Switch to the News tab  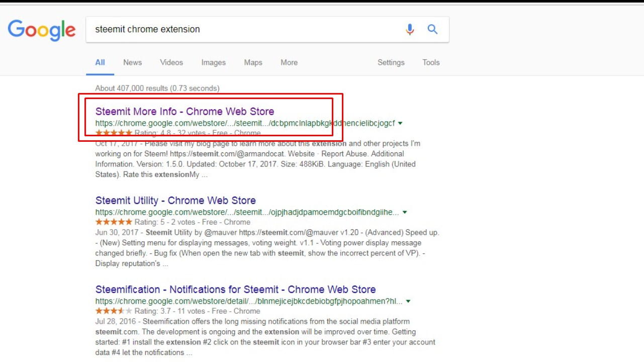[x=132, y=63]
